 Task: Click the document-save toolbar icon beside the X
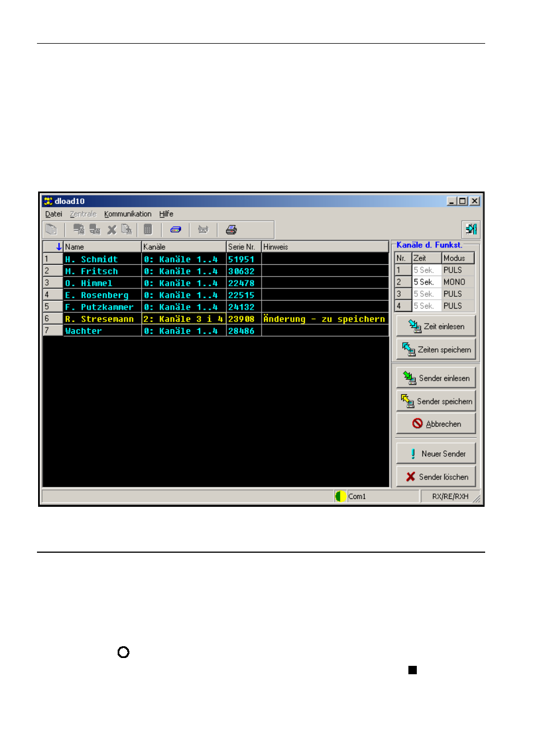click(x=127, y=229)
